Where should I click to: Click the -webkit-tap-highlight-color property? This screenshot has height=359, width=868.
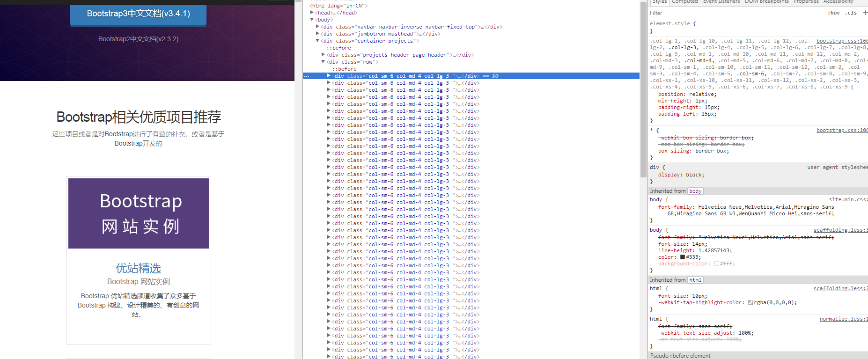[x=700, y=302]
